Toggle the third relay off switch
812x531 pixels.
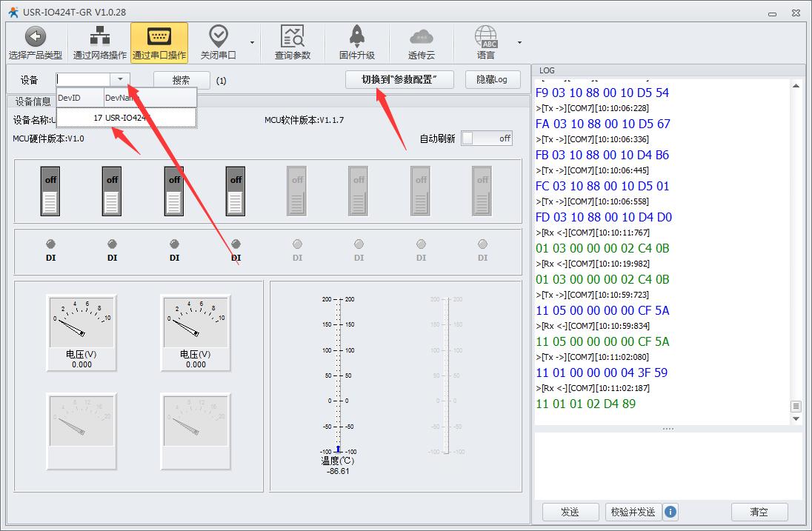click(174, 191)
